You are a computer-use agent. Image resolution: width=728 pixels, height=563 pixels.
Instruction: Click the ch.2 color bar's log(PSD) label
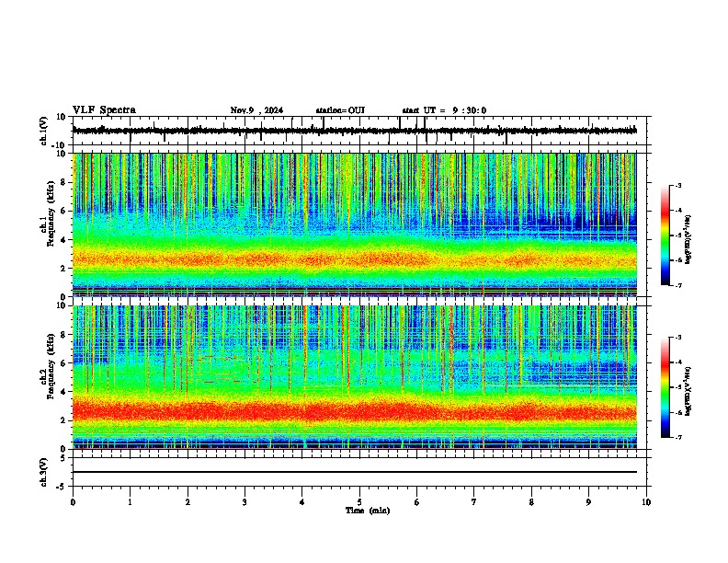(688, 392)
